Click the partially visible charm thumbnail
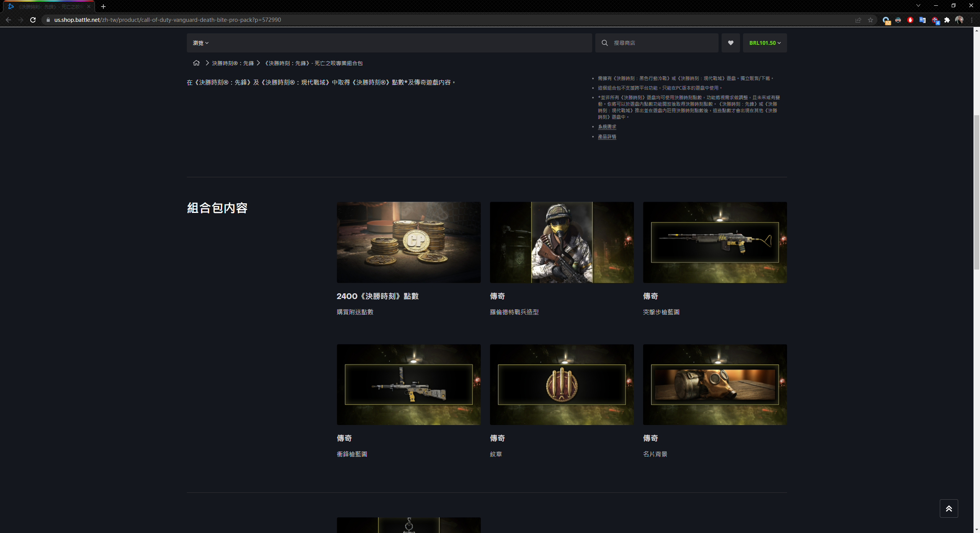Screen dimensions: 980x533 tap(409, 525)
